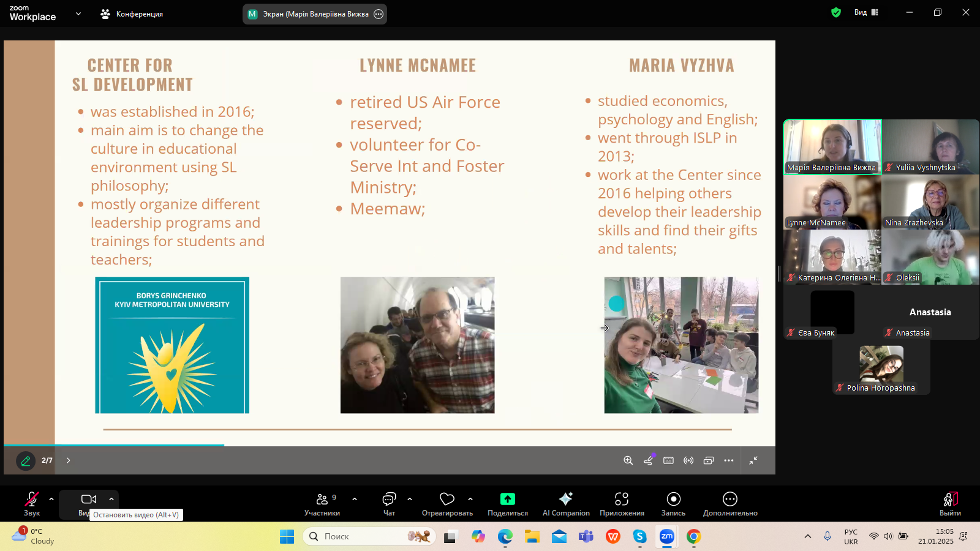Click the green Share (Поделиться) screen icon
The image size is (980, 551).
coord(508,500)
